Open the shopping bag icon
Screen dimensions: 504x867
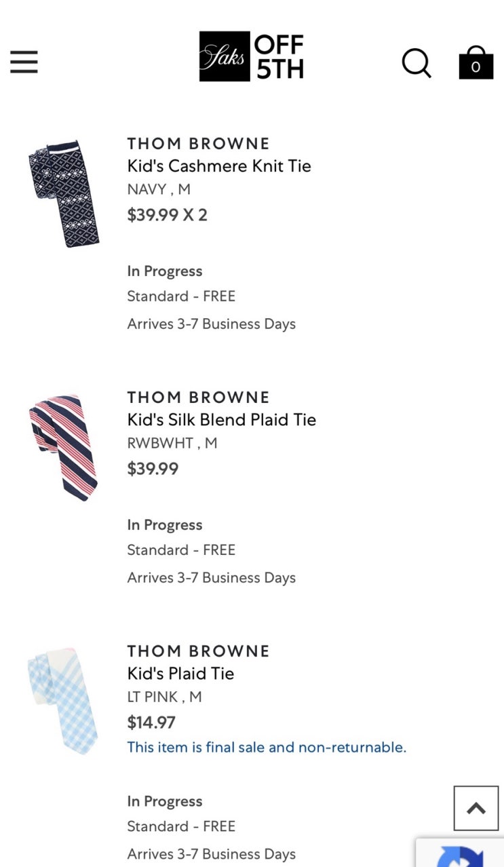pyautogui.click(x=476, y=63)
